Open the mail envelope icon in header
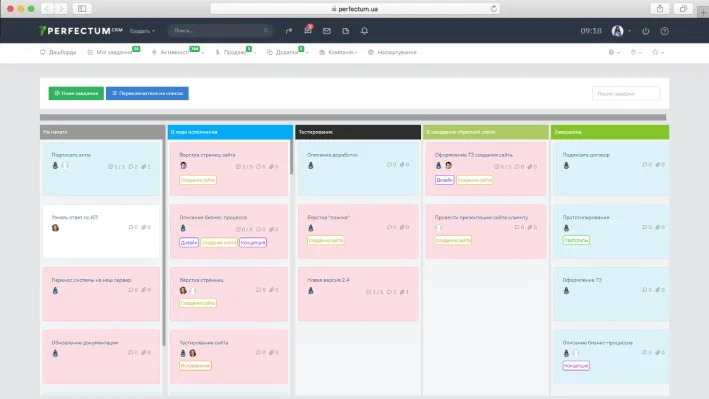Viewport: 709px width, 399px height. [x=326, y=31]
